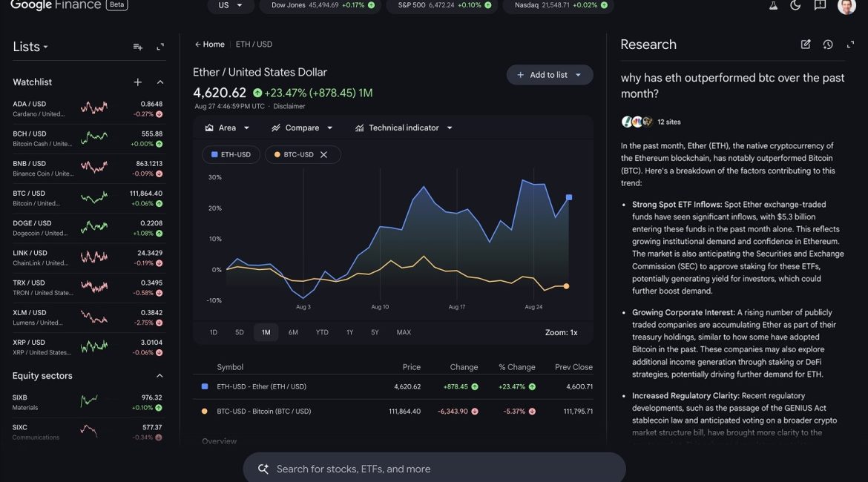The width and height of the screenshot is (868, 482).
Task: Open LINK / USD watchlist row
Action: [88, 258]
